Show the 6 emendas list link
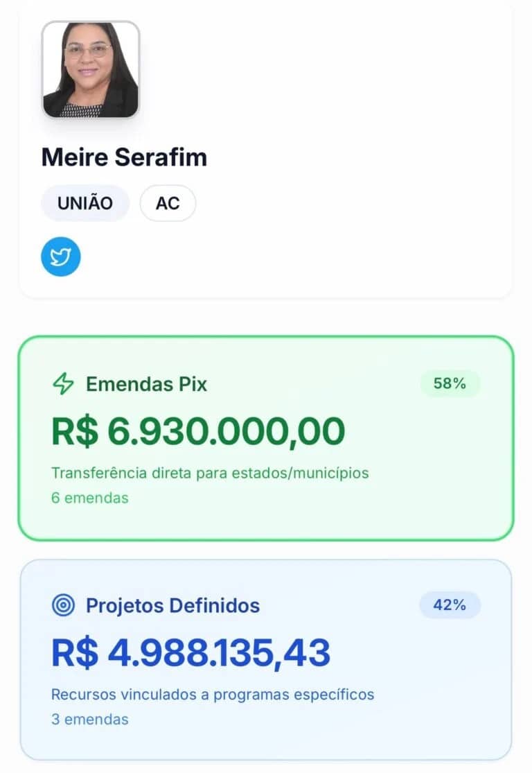532x773 pixels. (90, 498)
